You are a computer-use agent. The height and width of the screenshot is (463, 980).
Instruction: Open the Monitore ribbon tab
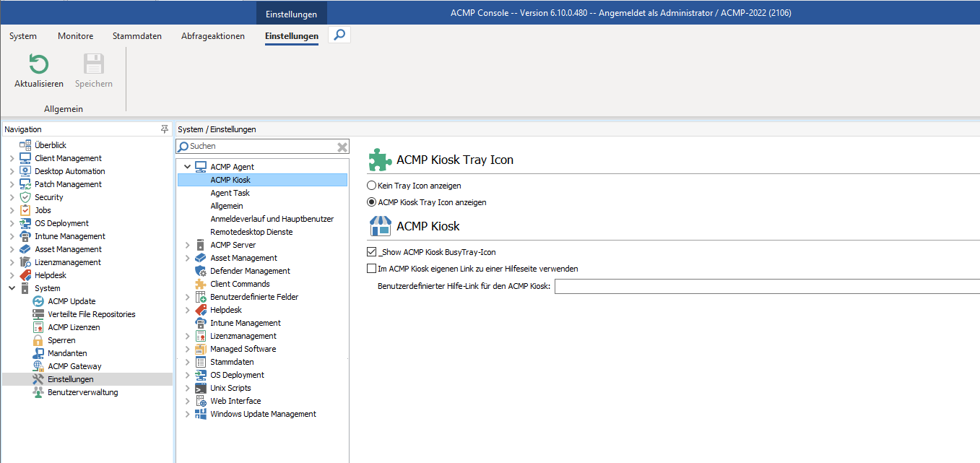tap(75, 36)
